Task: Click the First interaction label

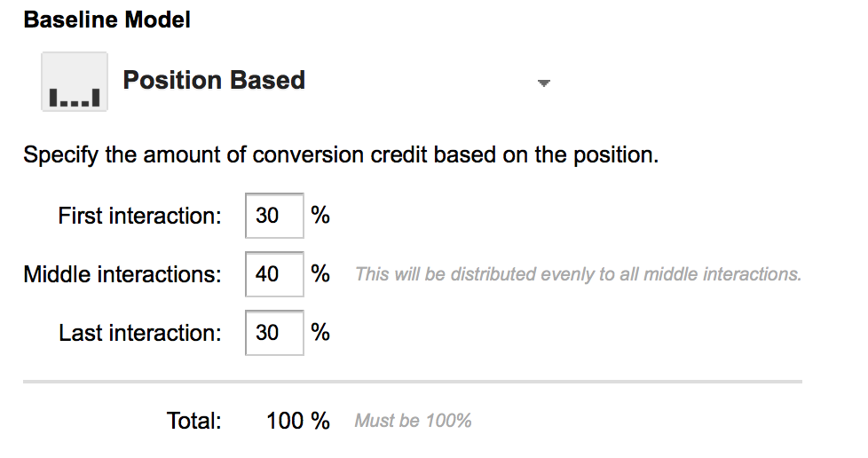Action: pos(139,216)
